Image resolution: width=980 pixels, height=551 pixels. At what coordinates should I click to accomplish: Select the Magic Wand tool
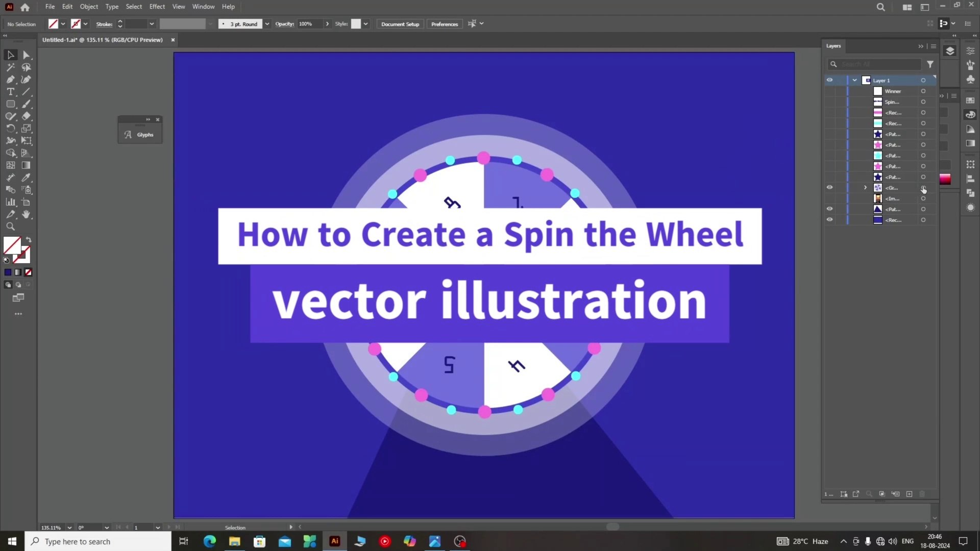(x=10, y=67)
